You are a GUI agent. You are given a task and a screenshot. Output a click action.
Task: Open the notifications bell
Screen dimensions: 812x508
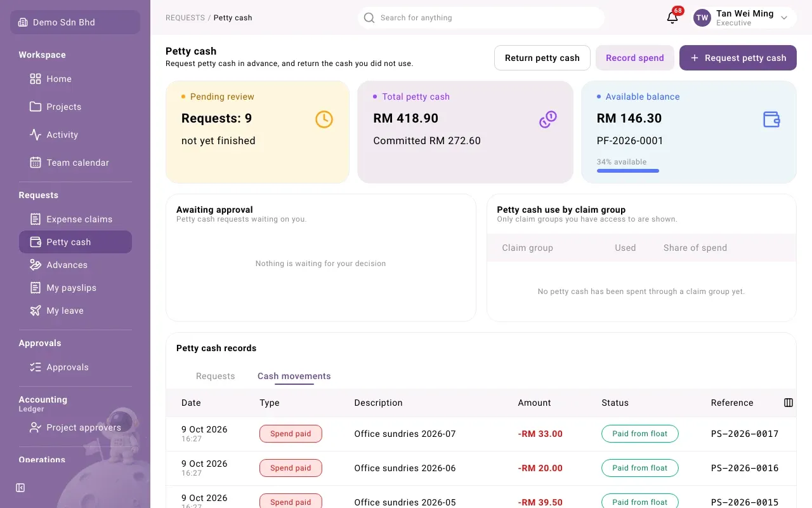tap(672, 18)
